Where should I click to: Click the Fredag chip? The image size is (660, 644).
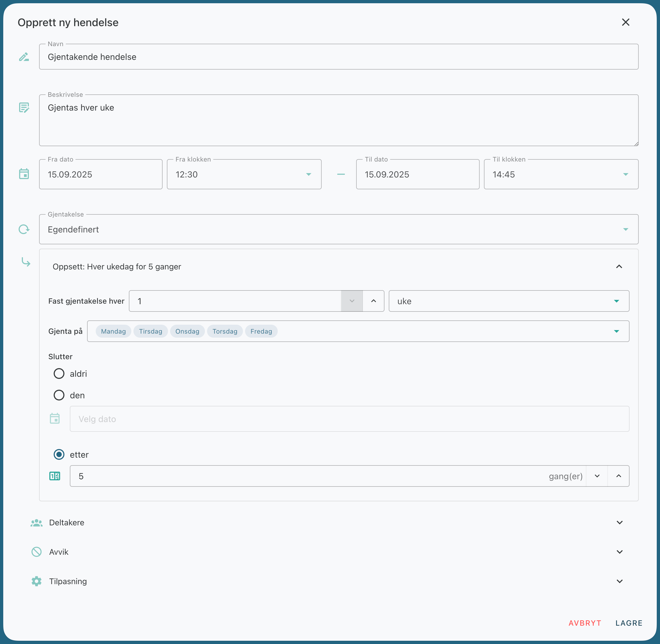click(x=261, y=331)
